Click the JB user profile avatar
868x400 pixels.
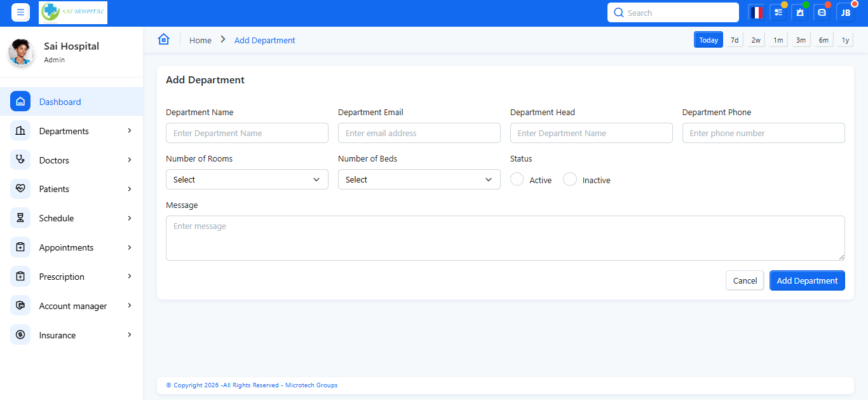[846, 13]
